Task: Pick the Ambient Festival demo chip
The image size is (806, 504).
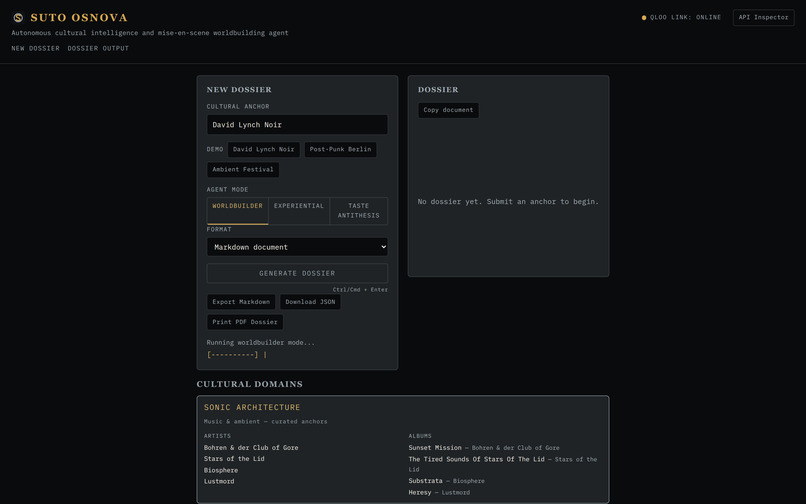Action: pos(243,170)
